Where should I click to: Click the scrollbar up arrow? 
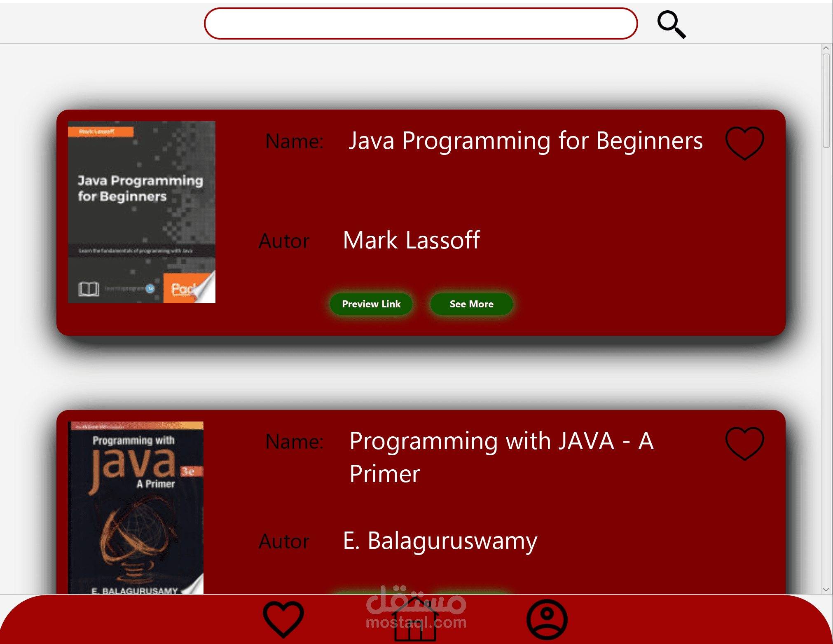826,48
